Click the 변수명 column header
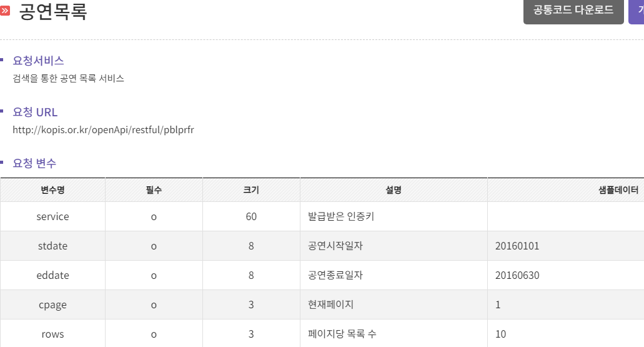This screenshot has height=347, width=644. coord(52,190)
